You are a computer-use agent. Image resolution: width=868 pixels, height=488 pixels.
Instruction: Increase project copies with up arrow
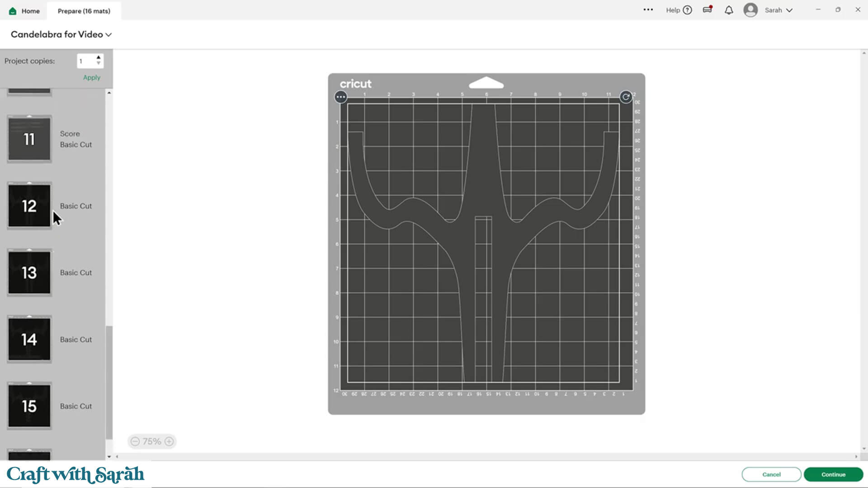point(99,57)
